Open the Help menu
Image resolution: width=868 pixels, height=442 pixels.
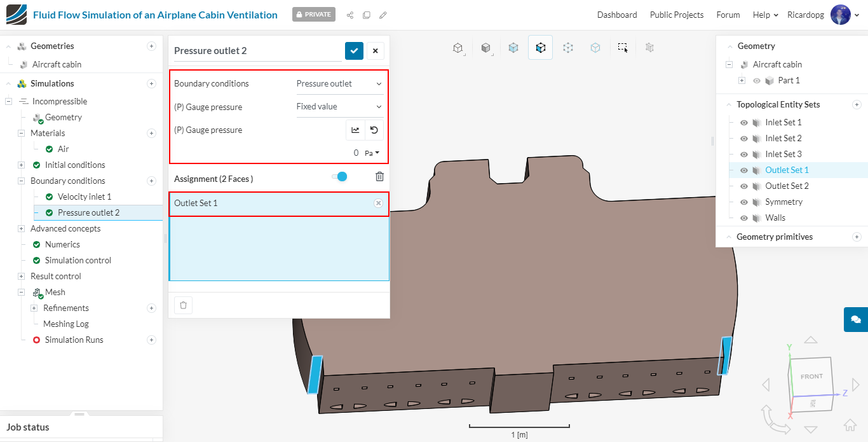[765, 15]
